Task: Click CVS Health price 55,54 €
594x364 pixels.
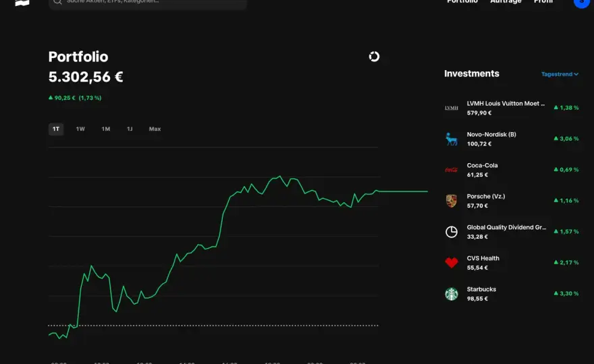Action: click(477, 268)
